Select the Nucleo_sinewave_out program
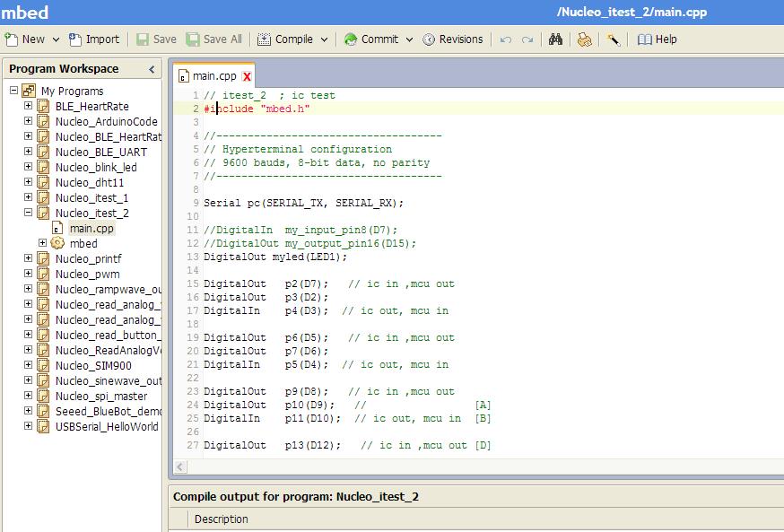 coord(109,381)
